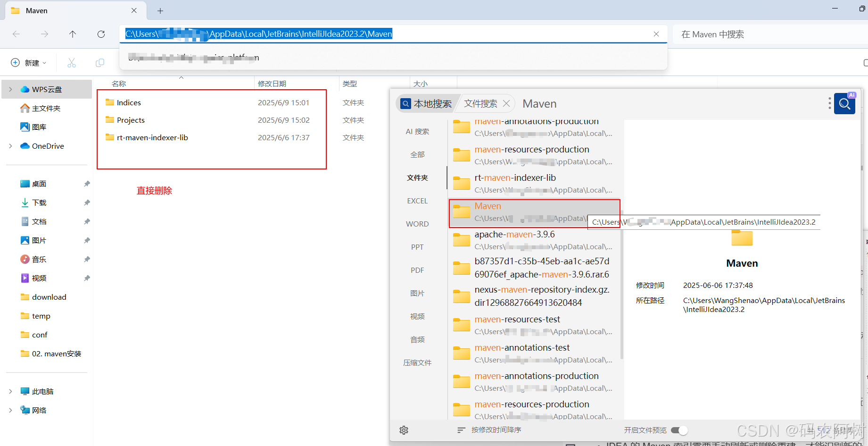Open 图库 in the sidebar
The height and width of the screenshot is (446, 868).
click(39, 127)
